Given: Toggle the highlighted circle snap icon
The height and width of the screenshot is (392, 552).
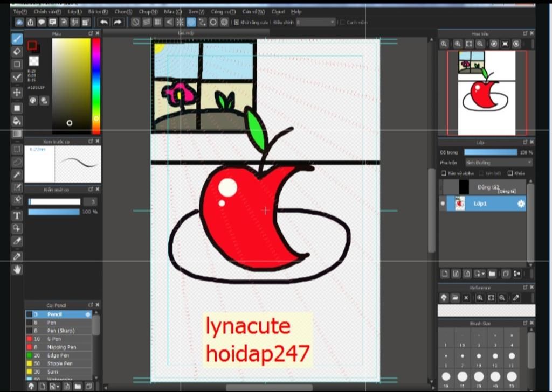Looking at the screenshot, I should pyautogui.click(x=191, y=22).
